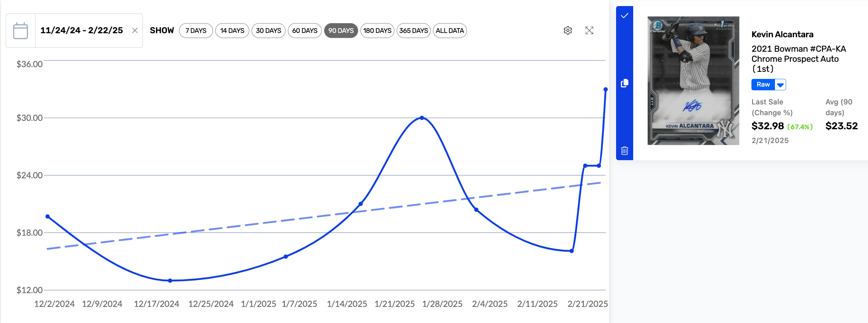Click the Kevin Alcantara player name
Image resolution: width=868 pixels, height=323 pixels.
click(x=782, y=34)
